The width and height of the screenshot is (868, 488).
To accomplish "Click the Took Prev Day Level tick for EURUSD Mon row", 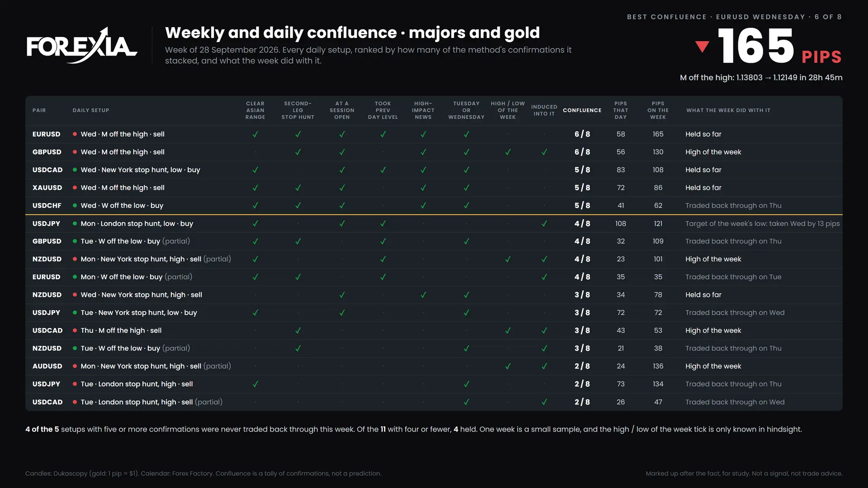I will [383, 277].
